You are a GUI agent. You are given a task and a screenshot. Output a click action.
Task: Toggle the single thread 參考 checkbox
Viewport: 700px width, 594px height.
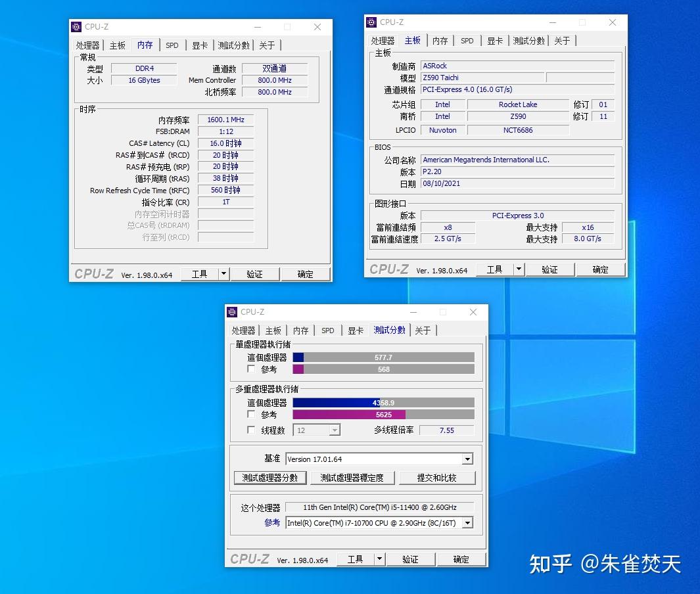(x=251, y=369)
